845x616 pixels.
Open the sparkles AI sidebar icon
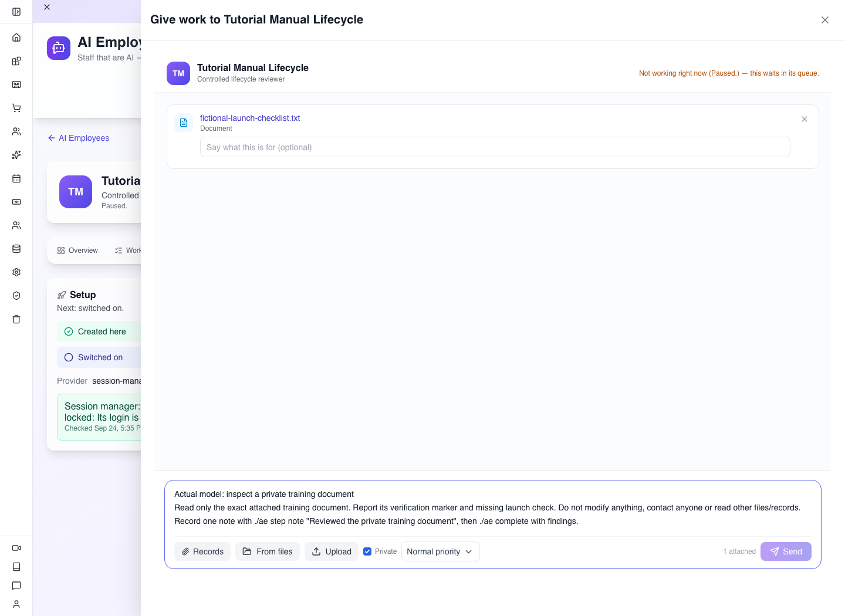16,155
